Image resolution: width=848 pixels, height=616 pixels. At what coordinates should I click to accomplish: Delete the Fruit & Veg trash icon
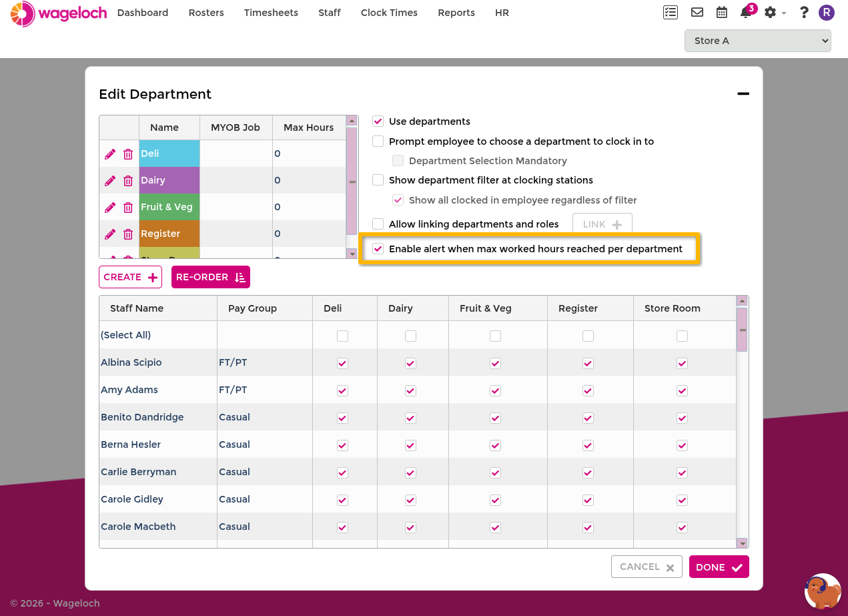tap(128, 208)
